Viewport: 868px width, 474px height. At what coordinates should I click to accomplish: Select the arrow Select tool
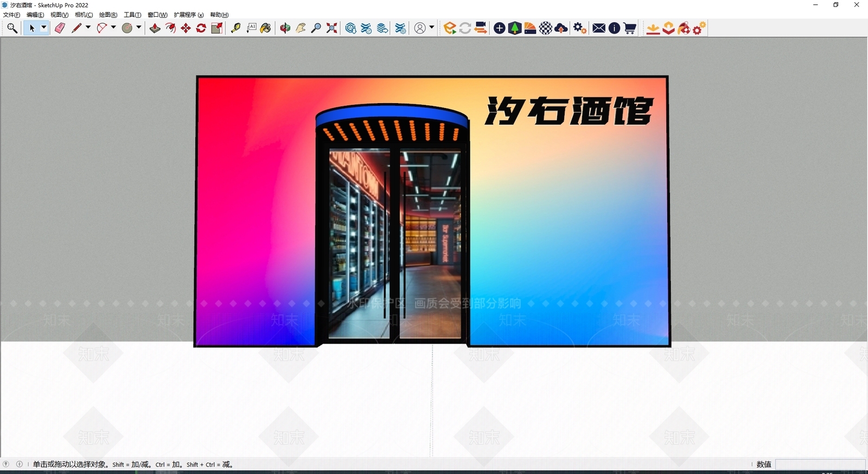tap(31, 28)
